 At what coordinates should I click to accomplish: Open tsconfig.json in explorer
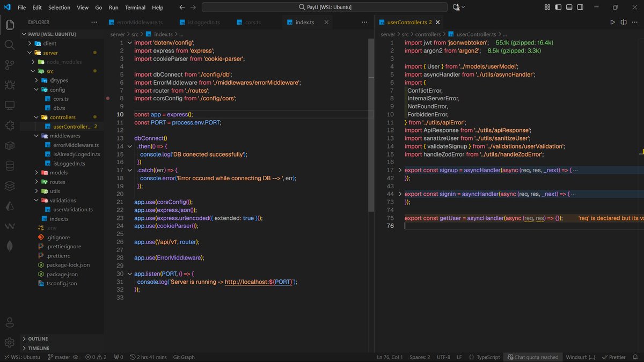[62, 283]
